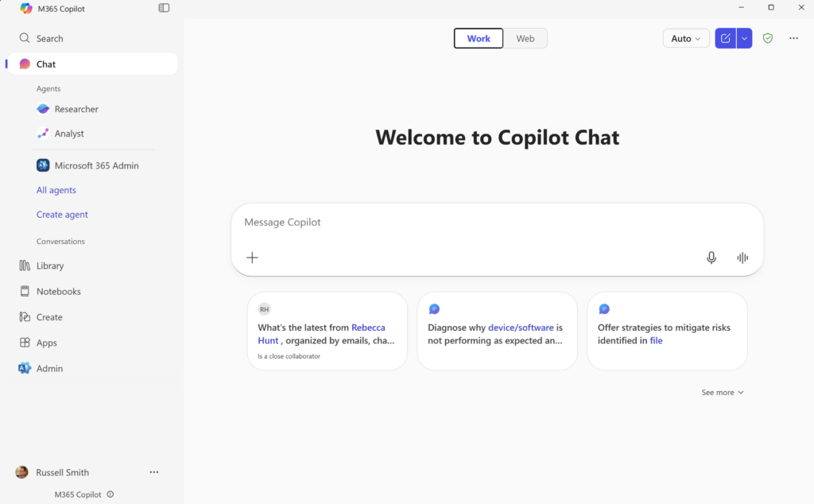814x504 pixels.
Task: Select Create in the sidebar
Action: [49, 316]
